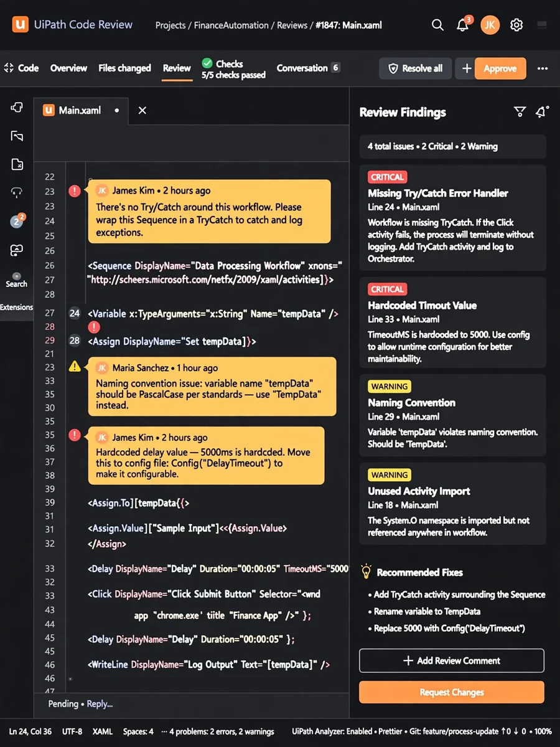Select the Review tab
The height and width of the screenshot is (747, 560).
point(177,68)
